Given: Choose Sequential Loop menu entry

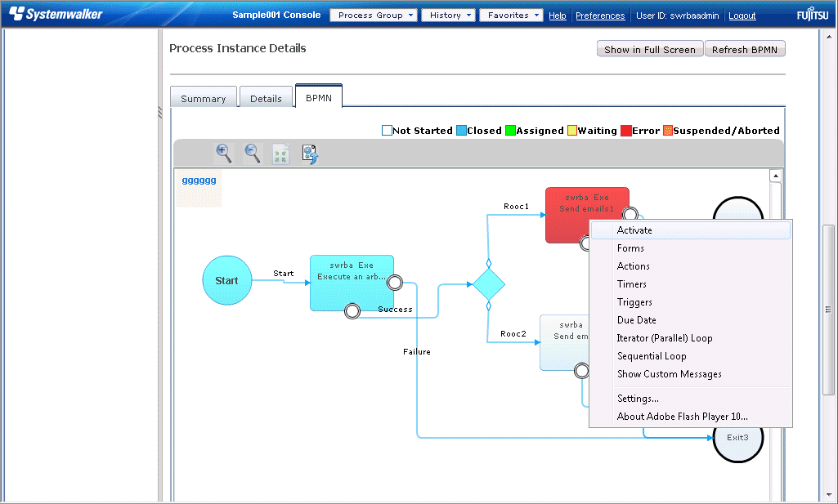Looking at the screenshot, I should 691,356.
